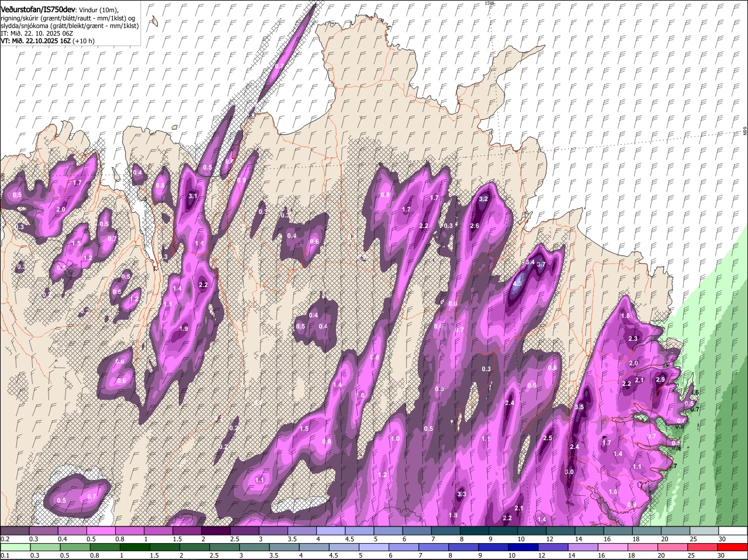748x560 pixels.
Task: Click the 2.6 precipitation value label
Action: pos(475,226)
